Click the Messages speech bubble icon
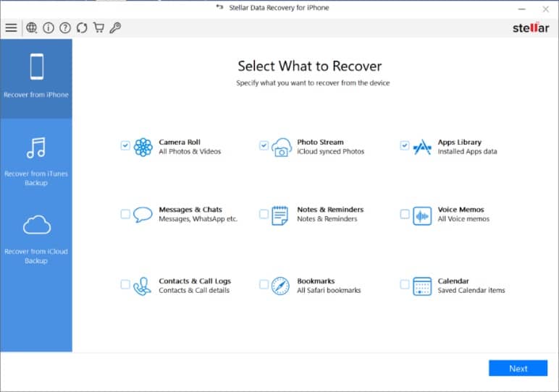This screenshot has width=559, height=392. click(143, 215)
